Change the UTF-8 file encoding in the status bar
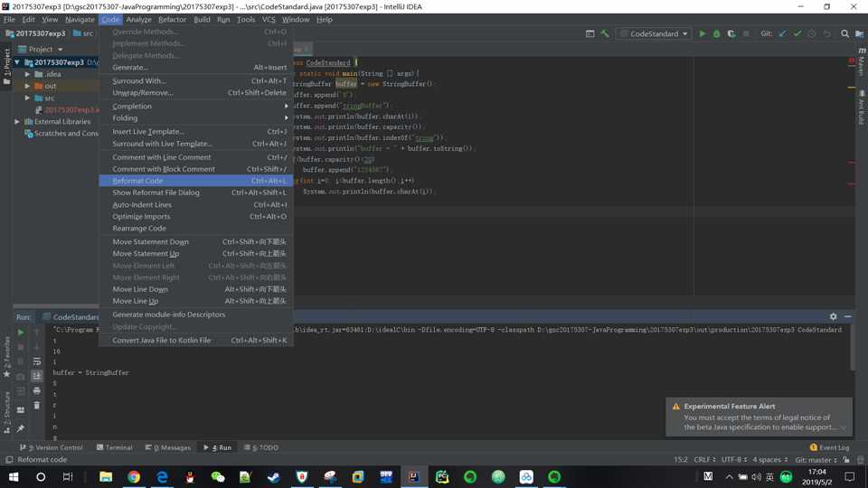The width and height of the screenshot is (868, 488). coord(734,460)
